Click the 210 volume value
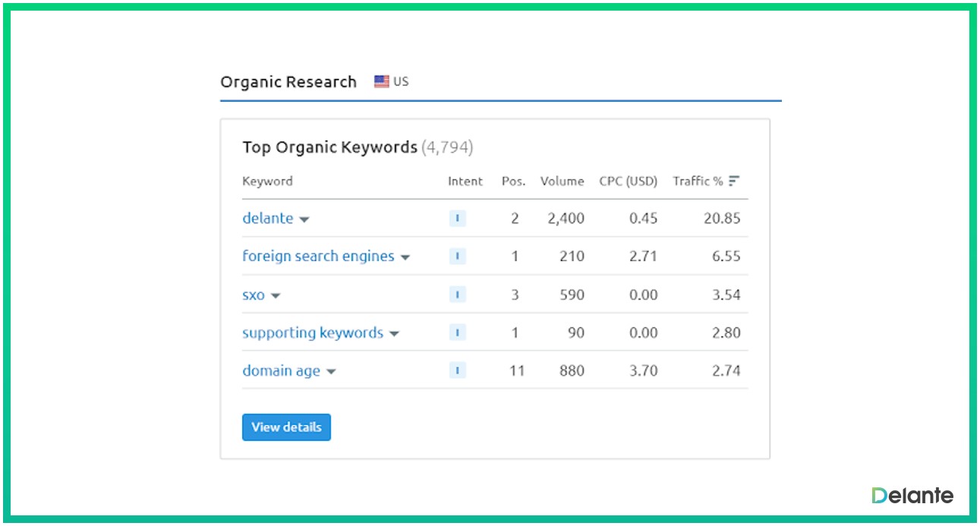This screenshot has width=980, height=526. [x=572, y=257]
